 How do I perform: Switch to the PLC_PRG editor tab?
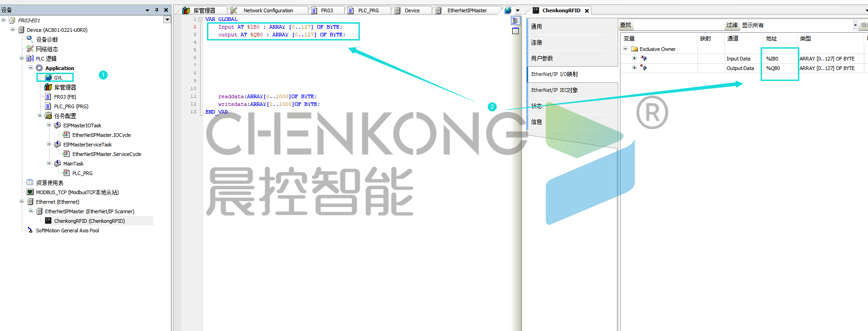[368, 10]
